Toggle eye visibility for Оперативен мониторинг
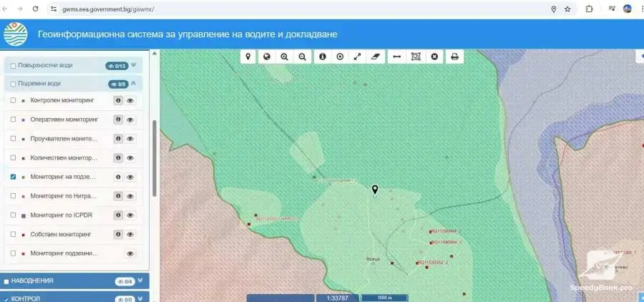 click(130, 120)
